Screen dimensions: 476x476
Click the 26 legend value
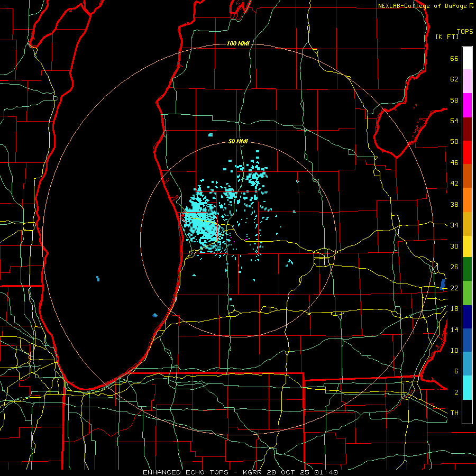tap(454, 267)
